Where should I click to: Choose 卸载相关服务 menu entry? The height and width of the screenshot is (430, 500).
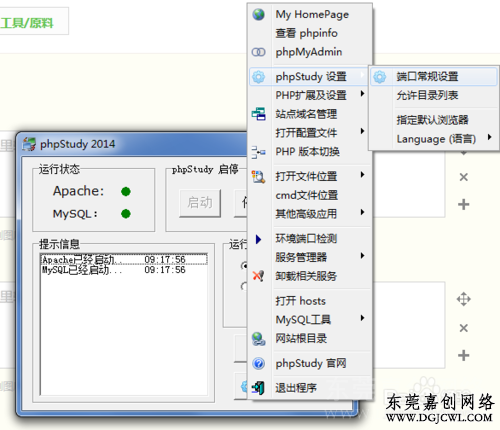[x=311, y=276]
